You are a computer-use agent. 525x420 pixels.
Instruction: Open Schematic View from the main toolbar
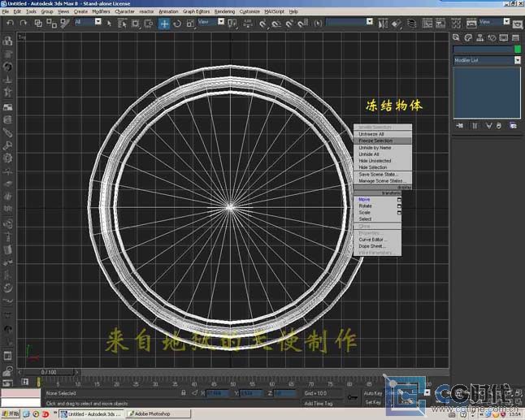(x=440, y=24)
